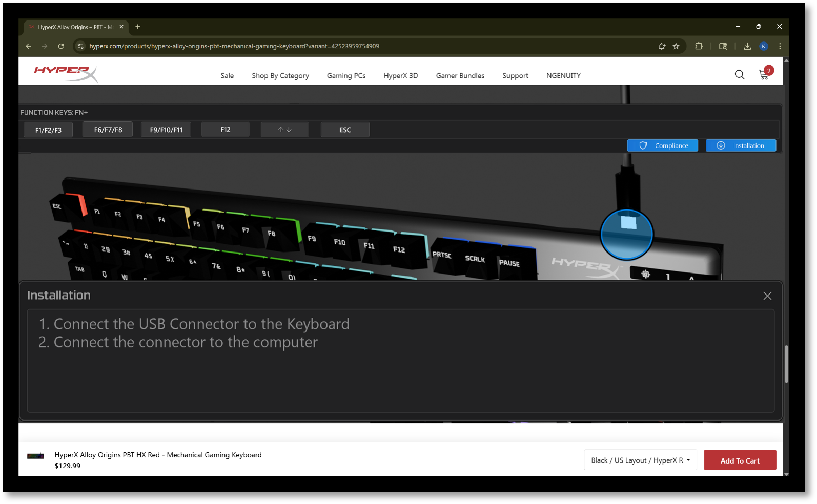
Task: Open the Sale menu
Action: coord(227,76)
